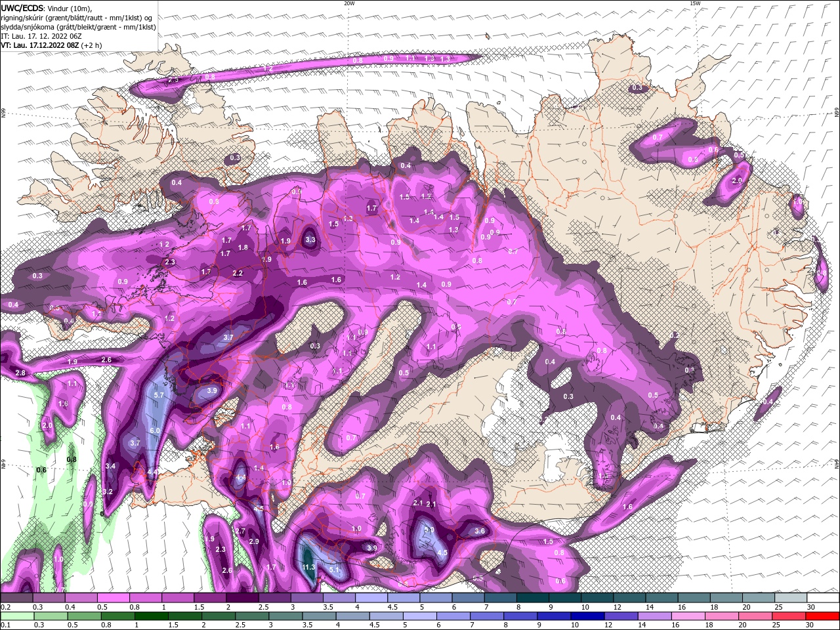
Task: Click the white 30 mm snow legend swatch
Action: point(822,598)
